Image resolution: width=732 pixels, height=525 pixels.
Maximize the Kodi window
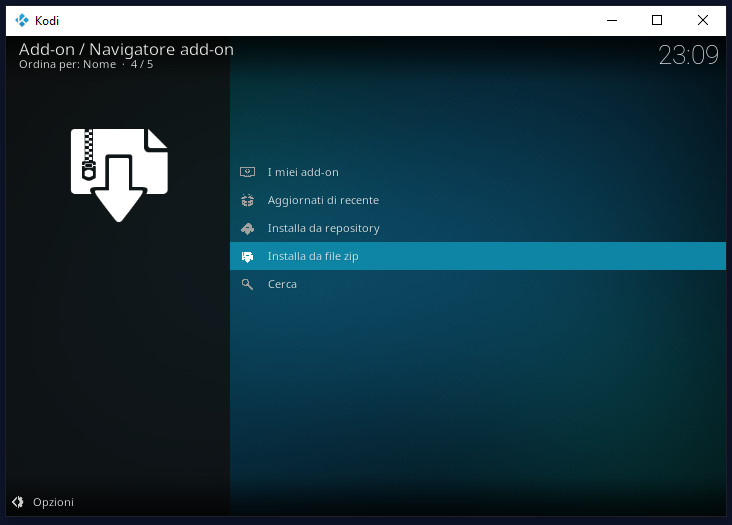click(657, 21)
